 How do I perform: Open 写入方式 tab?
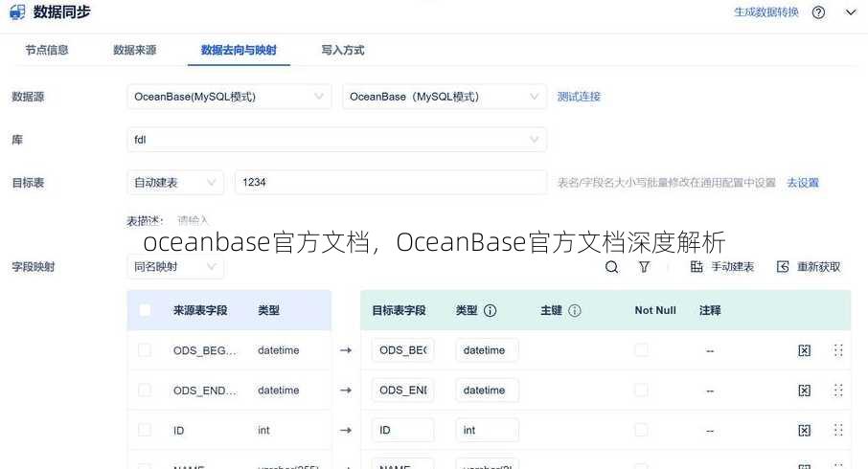tap(343, 50)
